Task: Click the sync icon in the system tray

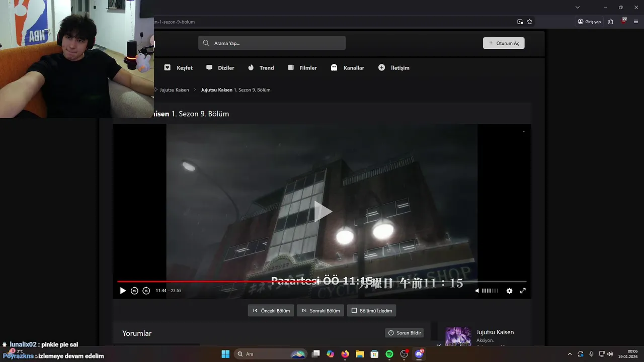Action: [580, 354]
